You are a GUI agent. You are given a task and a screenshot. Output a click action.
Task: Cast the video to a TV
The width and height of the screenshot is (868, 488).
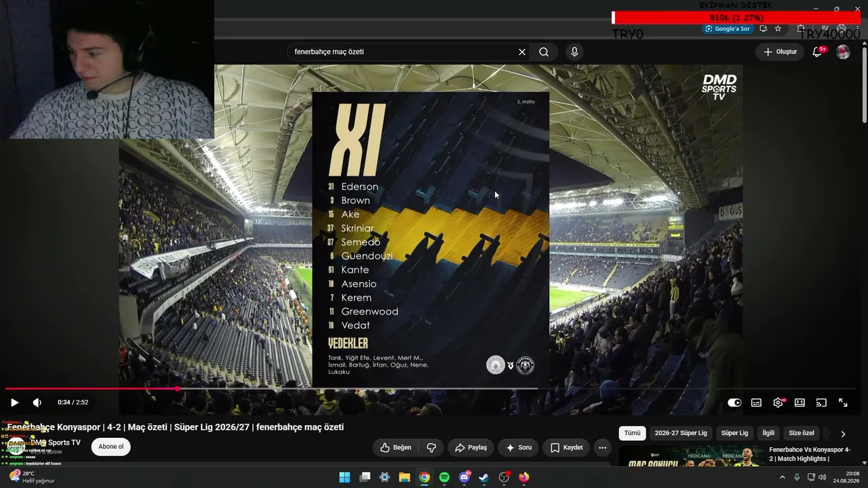(821, 403)
